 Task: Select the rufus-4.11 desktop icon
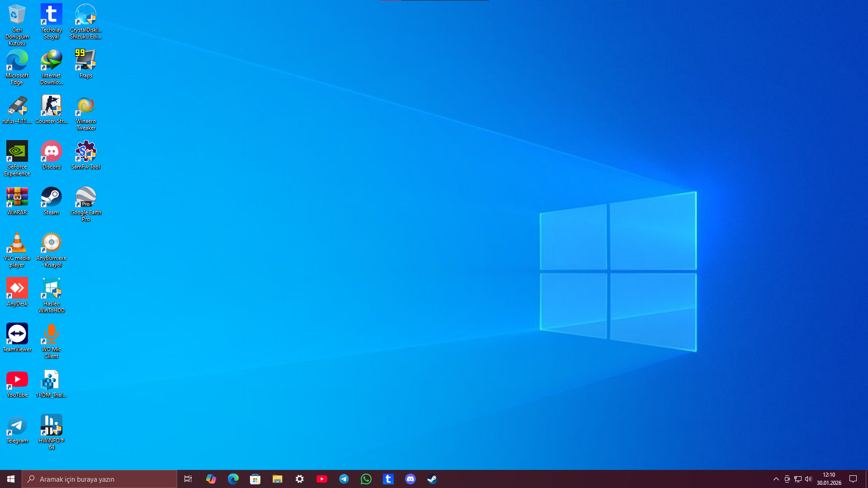(x=17, y=109)
